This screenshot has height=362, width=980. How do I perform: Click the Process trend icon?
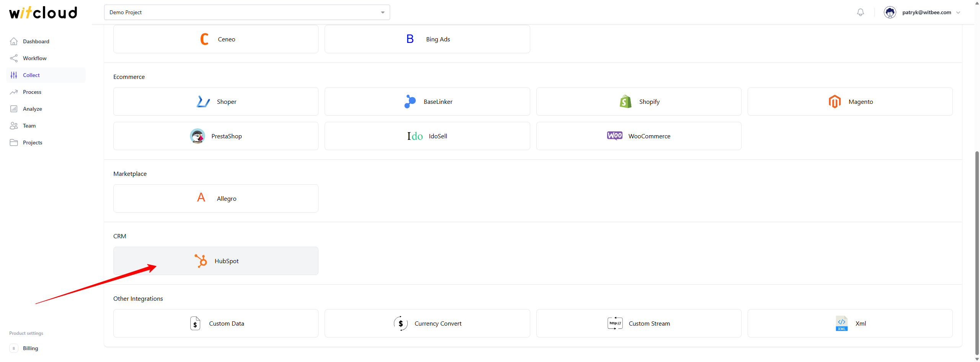(x=14, y=92)
